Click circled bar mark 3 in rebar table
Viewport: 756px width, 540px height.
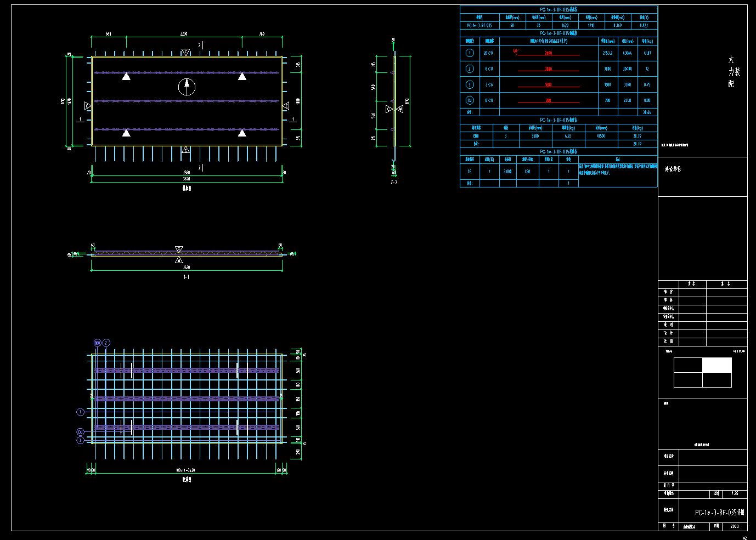click(470, 84)
